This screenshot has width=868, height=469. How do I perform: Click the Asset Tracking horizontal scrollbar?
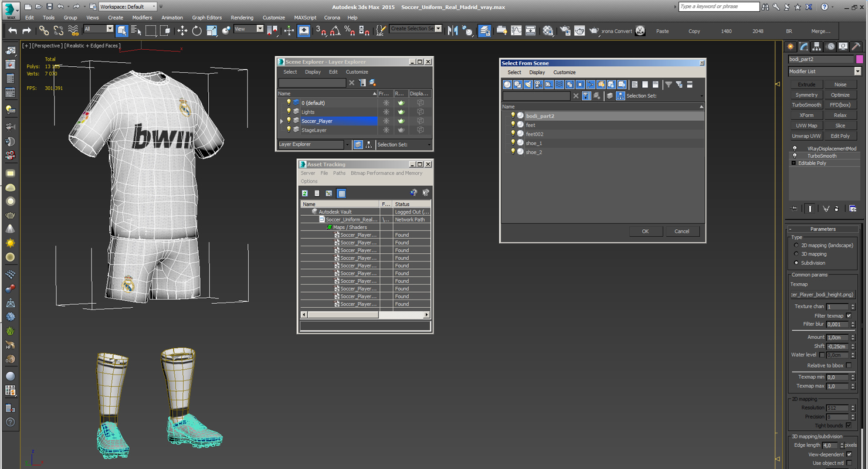pos(366,315)
